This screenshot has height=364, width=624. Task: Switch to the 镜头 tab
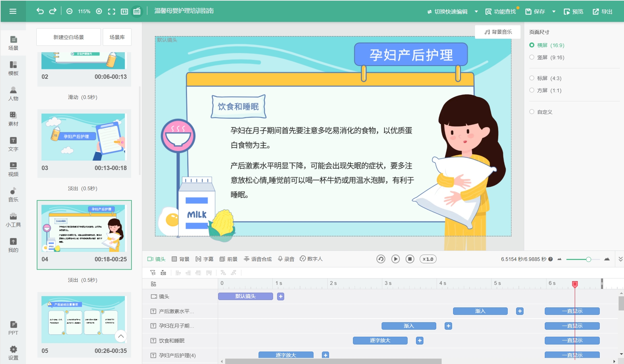click(156, 259)
